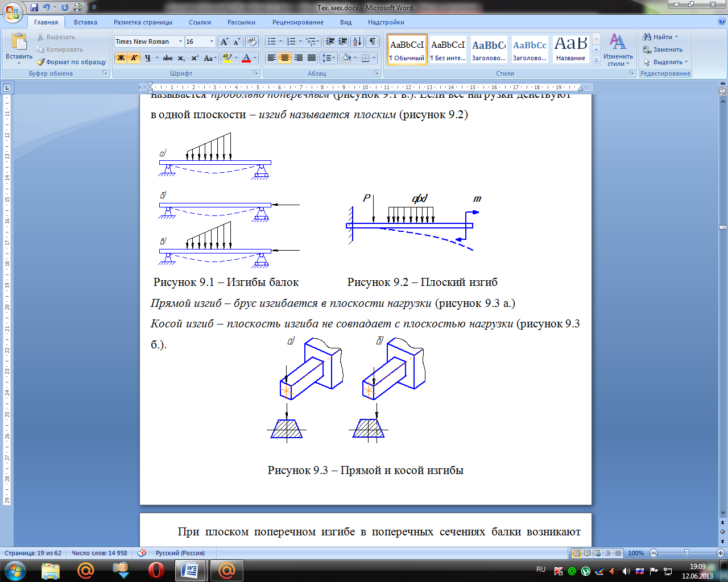The image size is (728, 582).
Task: Switch to Рассылки ribbon tab
Action: click(241, 22)
